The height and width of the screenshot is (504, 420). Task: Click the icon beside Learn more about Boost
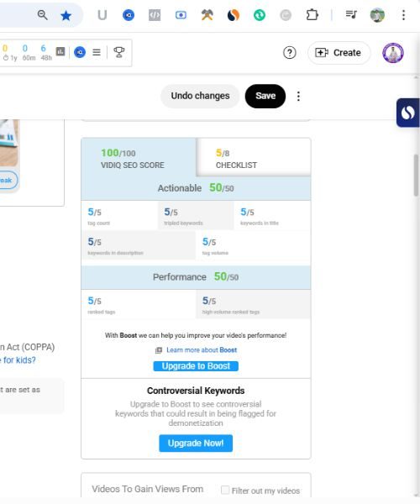tap(159, 350)
